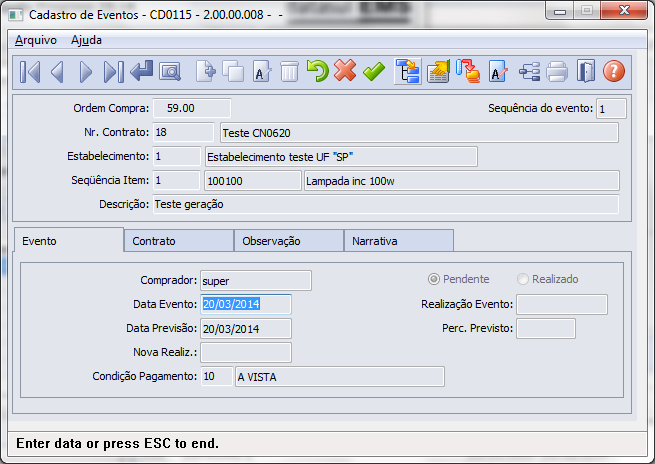Switch to the Narrativa tab
This screenshot has height=464, width=655.
(x=399, y=241)
